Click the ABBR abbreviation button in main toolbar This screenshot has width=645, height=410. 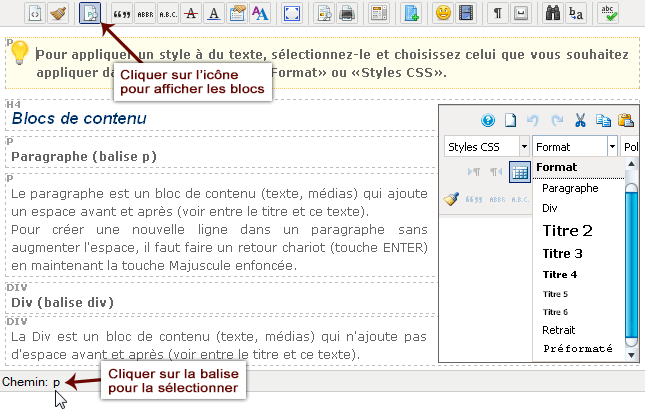pos(145,14)
